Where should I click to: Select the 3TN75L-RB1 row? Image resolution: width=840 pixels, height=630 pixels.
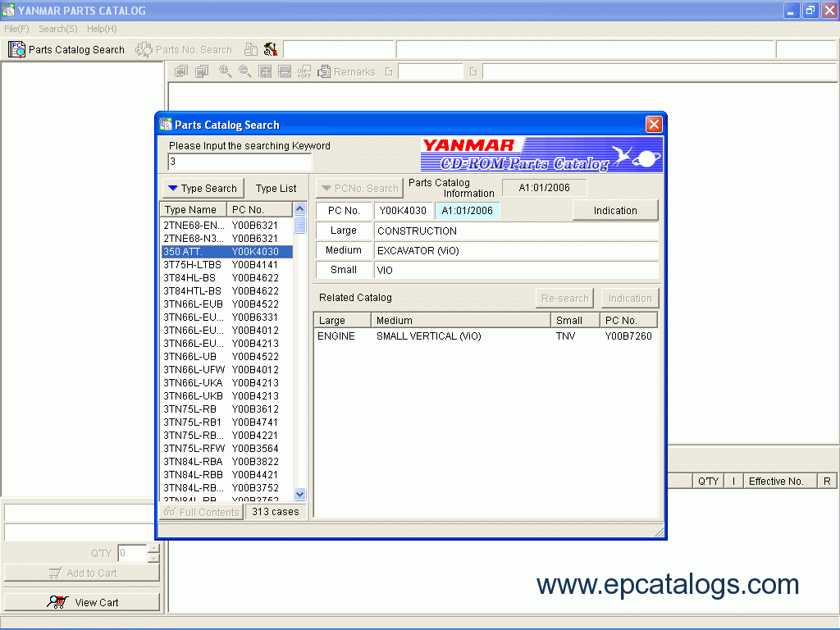(x=227, y=422)
